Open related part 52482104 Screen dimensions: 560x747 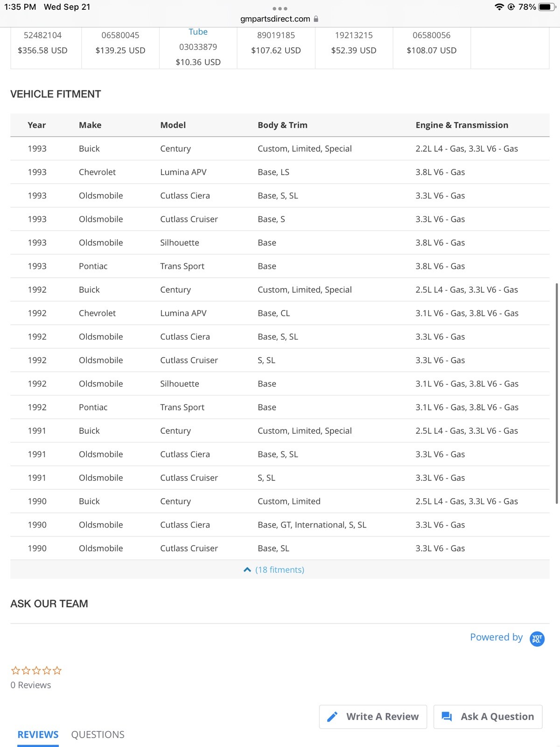point(42,35)
